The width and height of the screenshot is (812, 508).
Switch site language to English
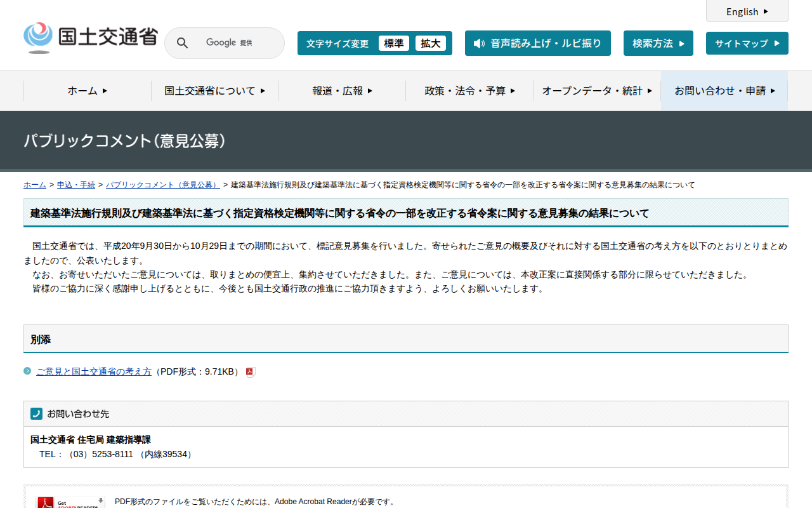(747, 11)
